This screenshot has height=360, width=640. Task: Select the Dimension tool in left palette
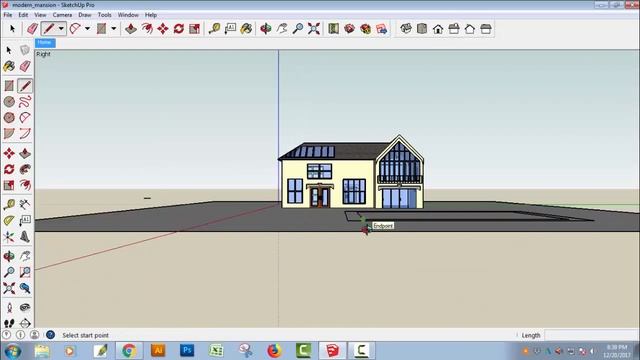(x=25, y=204)
